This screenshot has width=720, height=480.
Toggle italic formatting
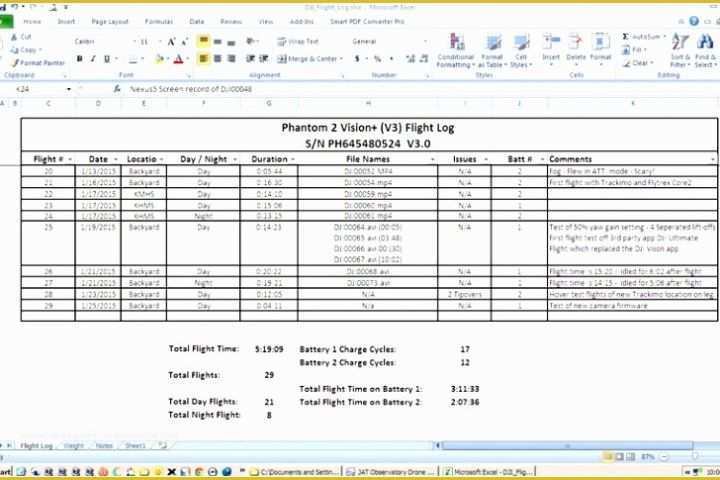(93, 59)
